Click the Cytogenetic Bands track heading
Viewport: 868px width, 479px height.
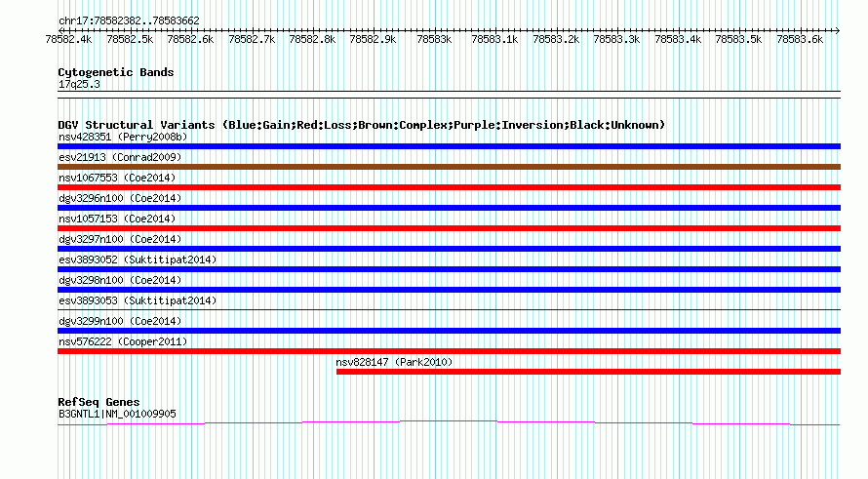tap(116, 72)
